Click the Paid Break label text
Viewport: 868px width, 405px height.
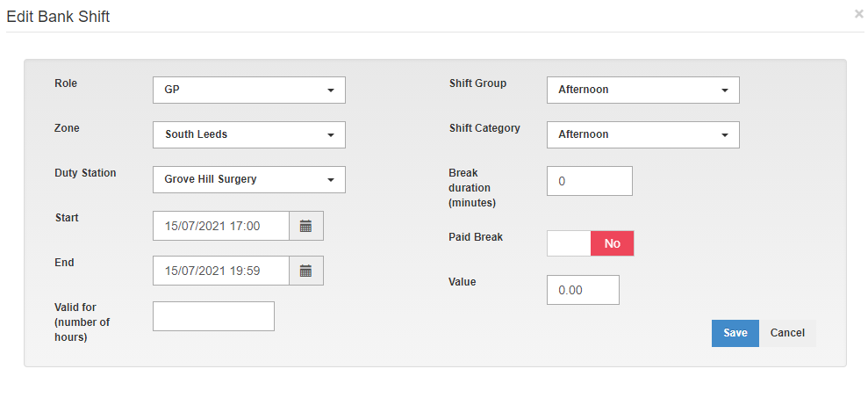[476, 237]
